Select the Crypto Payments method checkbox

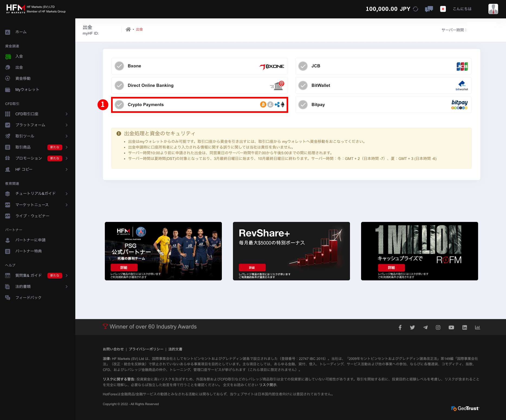119,104
